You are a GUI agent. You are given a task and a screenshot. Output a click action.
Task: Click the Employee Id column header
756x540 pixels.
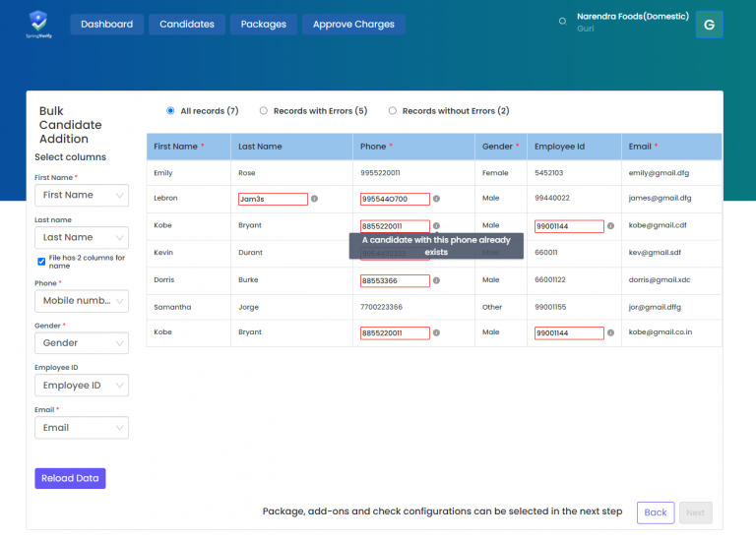(574, 147)
